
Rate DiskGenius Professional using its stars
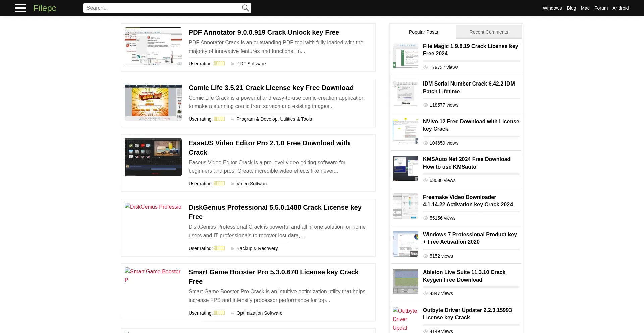coord(219,248)
